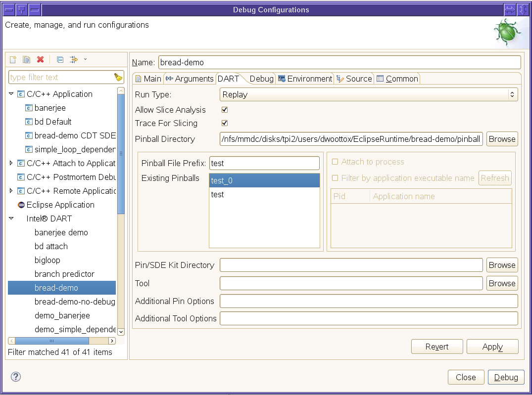Click the Pin/SDE Kit Directory text field
Image resolution: width=532 pixels, height=395 pixels.
point(351,265)
